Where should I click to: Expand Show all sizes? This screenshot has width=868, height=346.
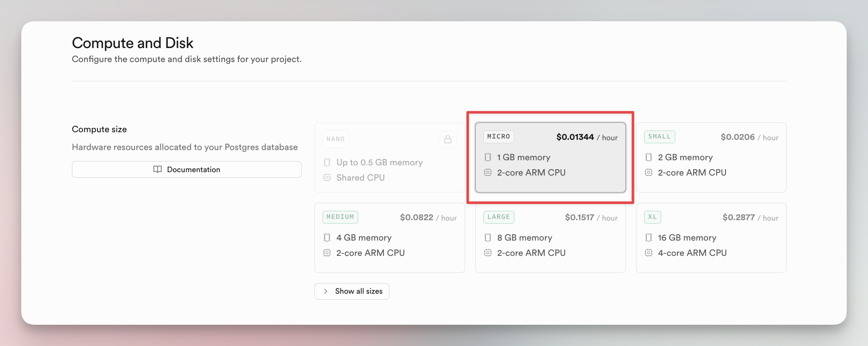click(351, 291)
